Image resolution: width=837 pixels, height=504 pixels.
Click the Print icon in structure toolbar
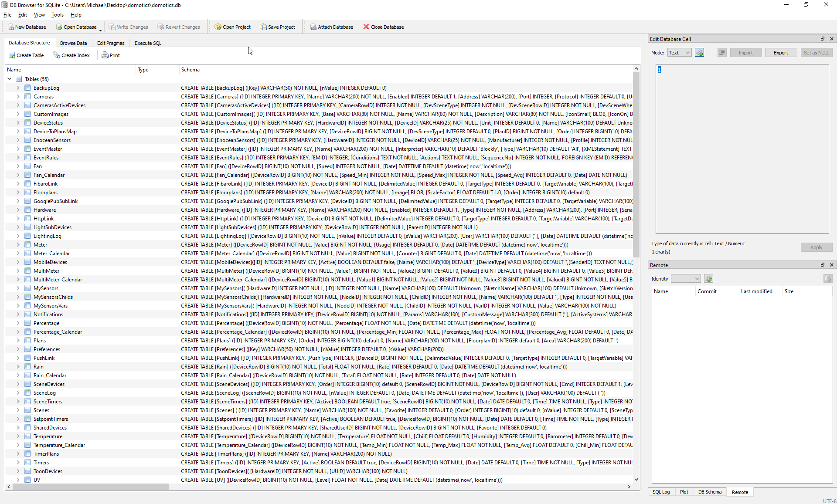pyautogui.click(x=105, y=55)
